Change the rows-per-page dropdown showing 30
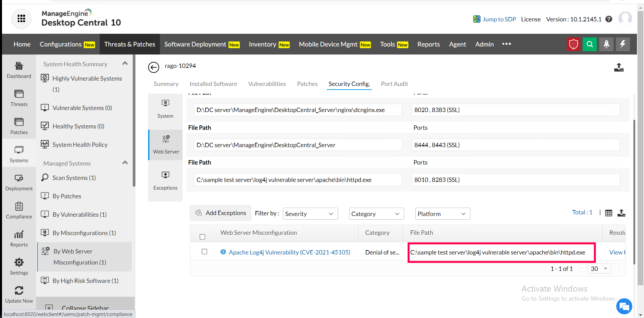The height and width of the screenshot is (318, 644). 599,269
